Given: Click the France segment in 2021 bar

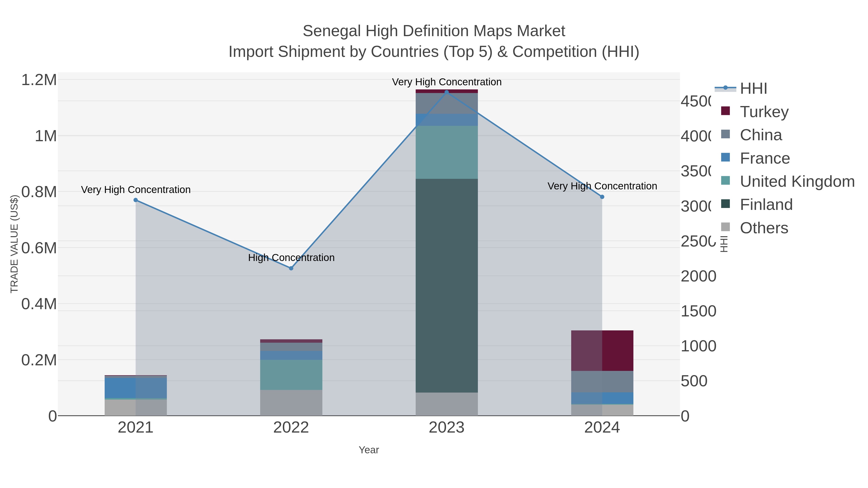Looking at the screenshot, I should 136,388.
